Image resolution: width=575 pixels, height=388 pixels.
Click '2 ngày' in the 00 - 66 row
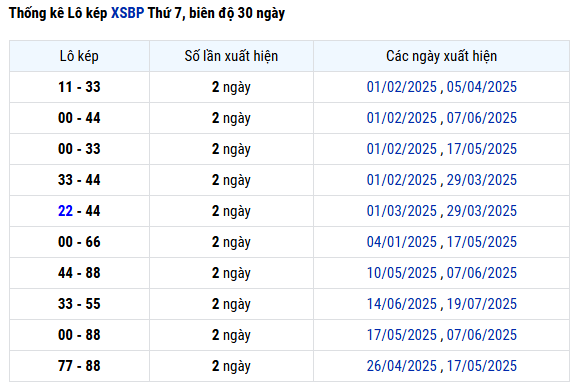pos(231,242)
